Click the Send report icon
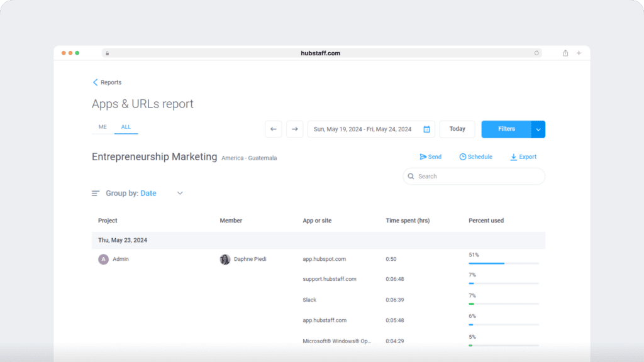This screenshot has height=362, width=644. (422, 156)
